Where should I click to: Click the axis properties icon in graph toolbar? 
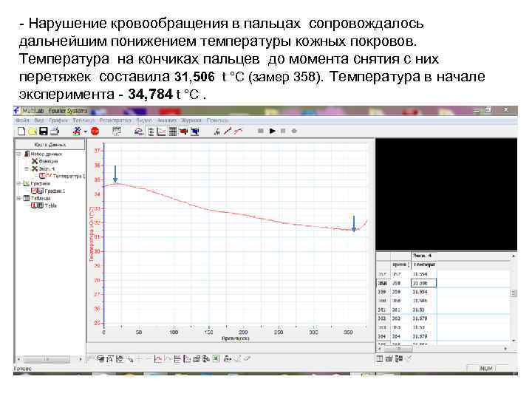[187, 359]
